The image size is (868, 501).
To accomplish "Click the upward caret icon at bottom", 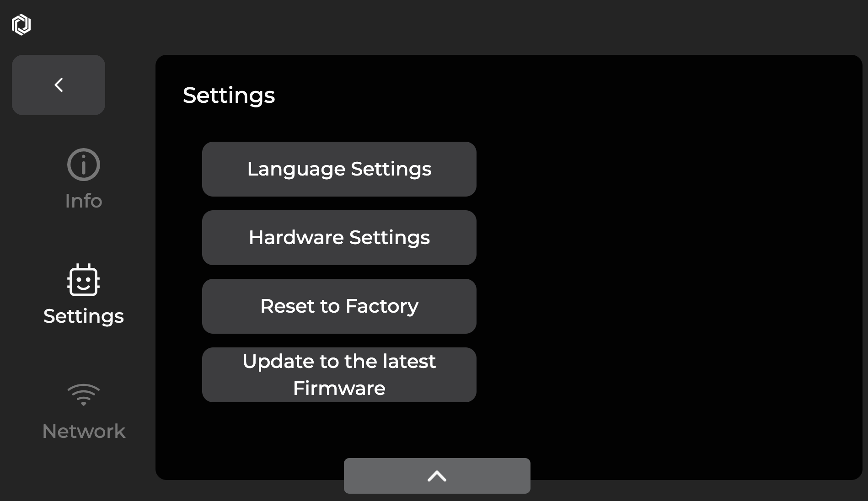I will [437, 476].
